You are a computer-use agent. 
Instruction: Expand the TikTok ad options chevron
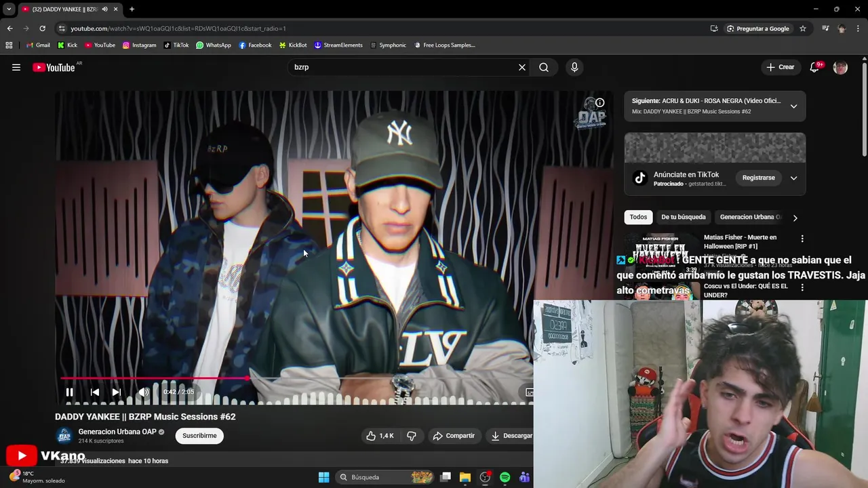[x=793, y=178]
